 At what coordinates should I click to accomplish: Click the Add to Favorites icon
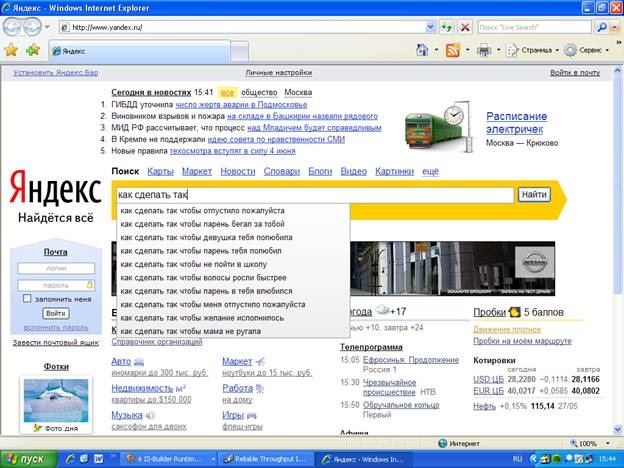[32, 49]
